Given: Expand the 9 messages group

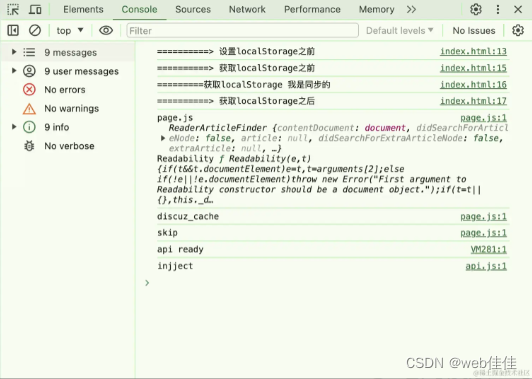Looking at the screenshot, I should [14, 52].
